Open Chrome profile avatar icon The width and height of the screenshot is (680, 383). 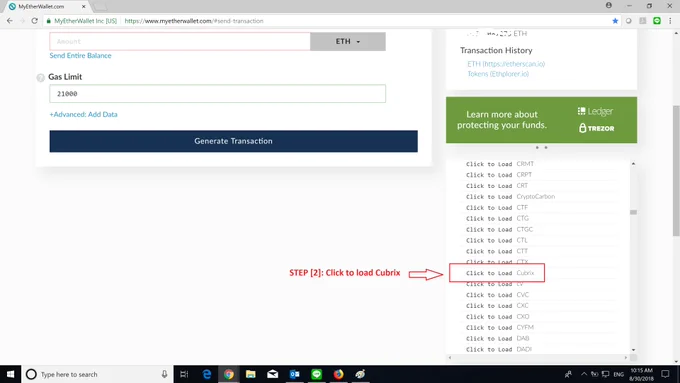tap(609, 6)
